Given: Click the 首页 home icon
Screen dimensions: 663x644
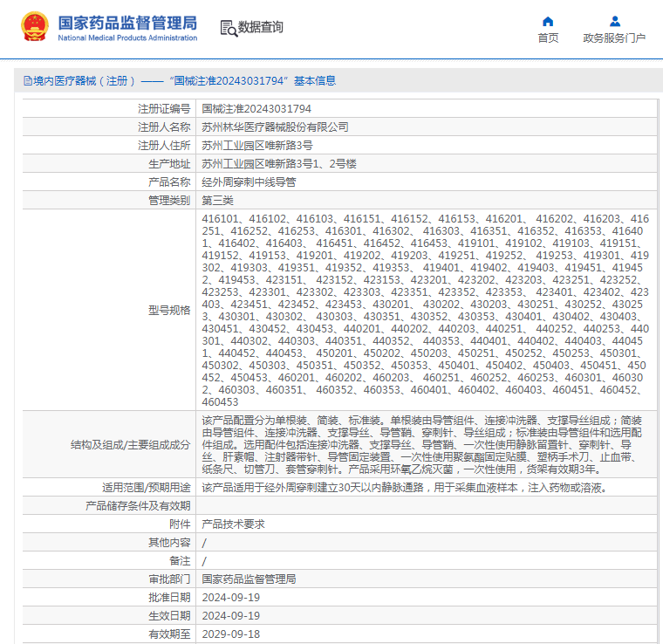Looking at the screenshot, I should 548,21.
